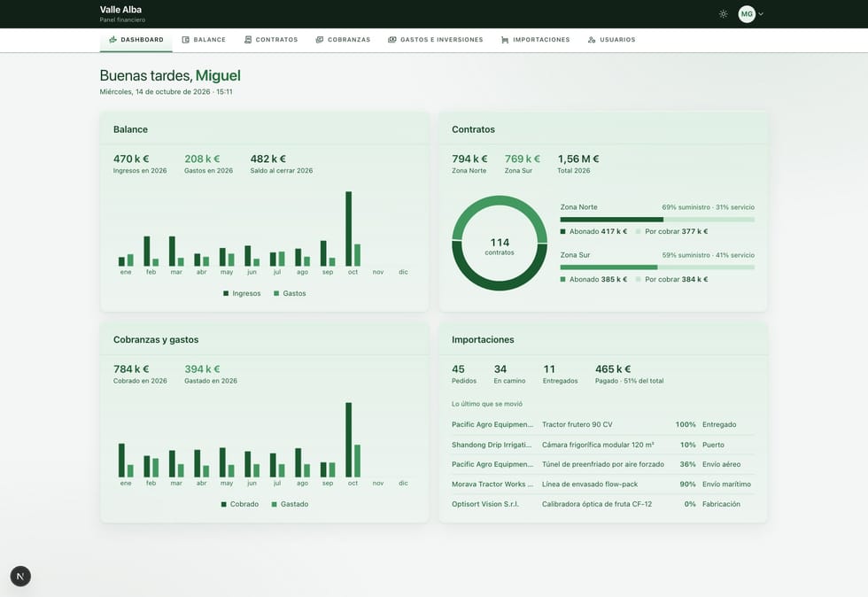This screenshot has height=597, width=868.
Task: Expand the chevron next to the avatar
Action: pyautogui.click(x=761, y=14)
